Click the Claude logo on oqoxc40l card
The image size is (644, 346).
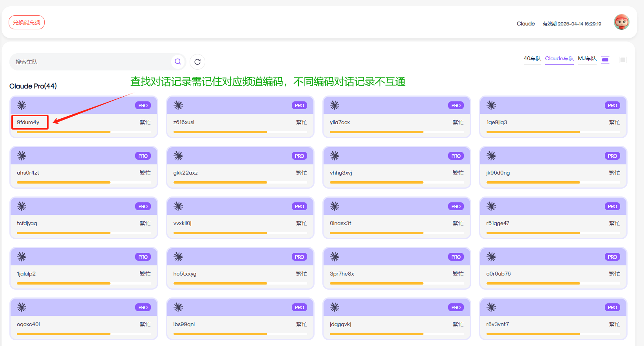(22, 307)
